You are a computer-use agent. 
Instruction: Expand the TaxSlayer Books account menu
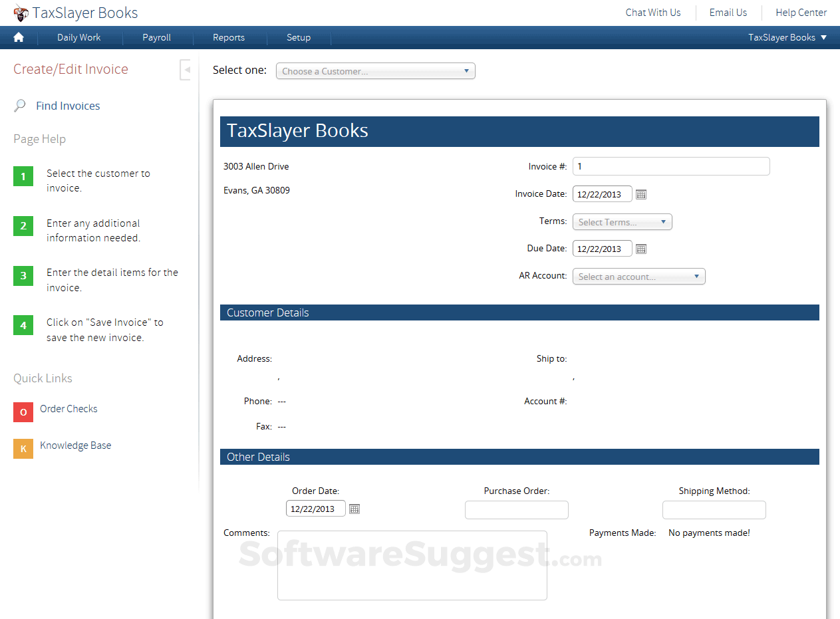pyautogui.click(x=787, y=37)
